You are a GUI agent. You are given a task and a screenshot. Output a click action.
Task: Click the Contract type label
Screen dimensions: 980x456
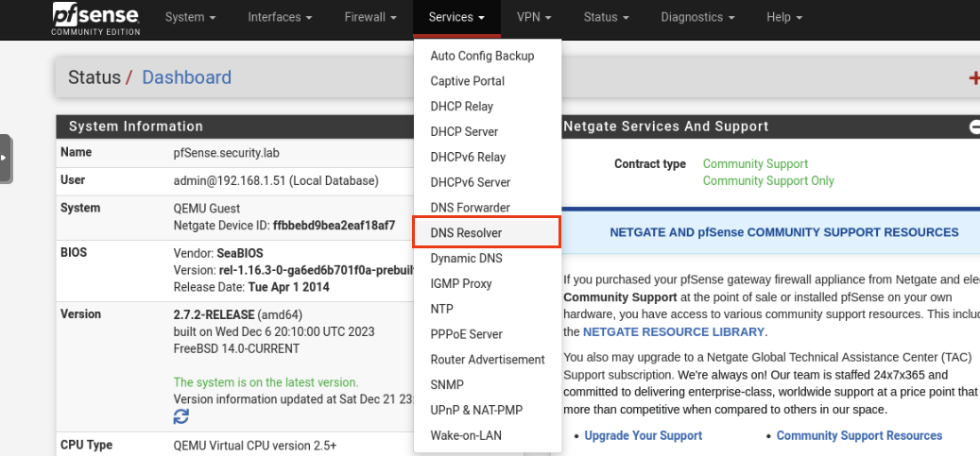point(650,163)
